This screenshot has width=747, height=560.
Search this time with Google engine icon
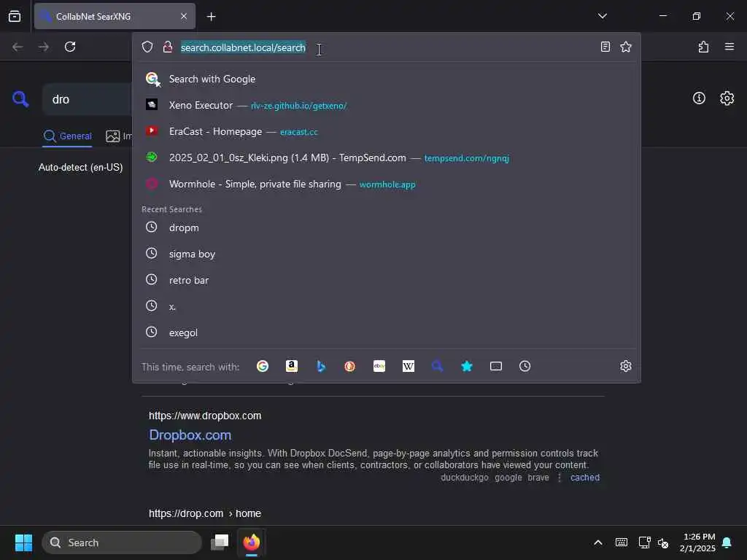click(x=263, y=366)
